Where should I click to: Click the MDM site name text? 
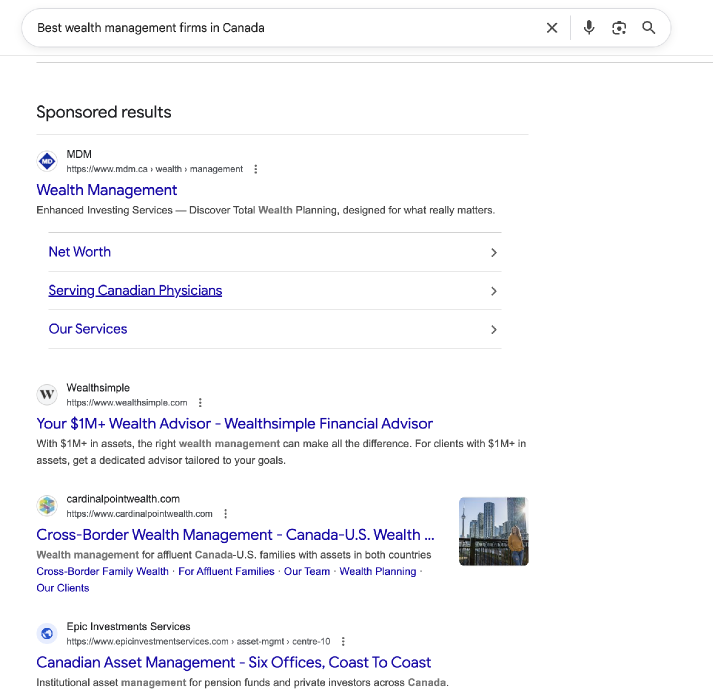click(x=79, y=154)
